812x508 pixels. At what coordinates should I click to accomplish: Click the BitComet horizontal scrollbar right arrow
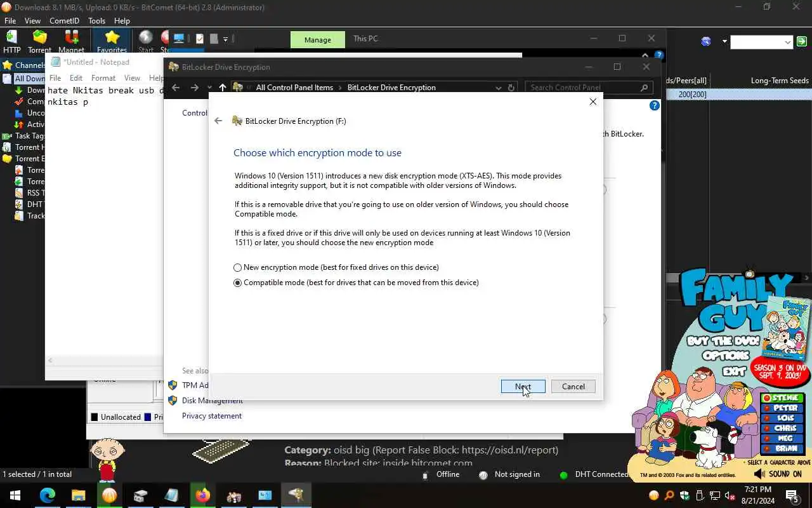pos(807,278)
